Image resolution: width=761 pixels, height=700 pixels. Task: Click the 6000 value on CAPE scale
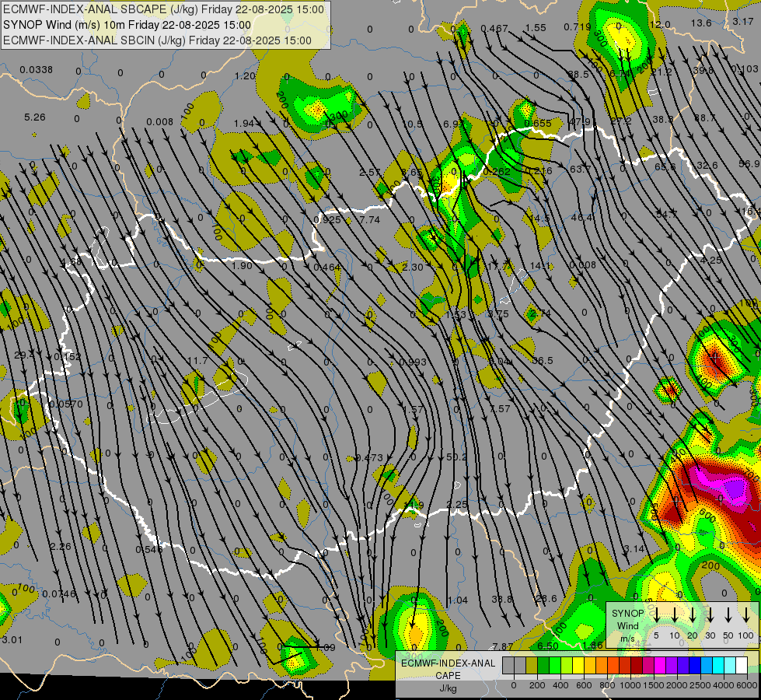(748, 685)
